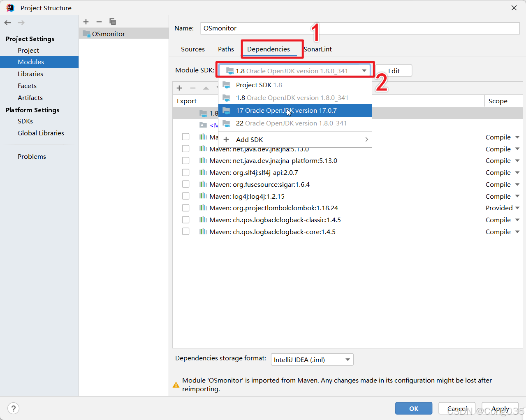Check export for sigar:1.6.4
This screenshot has height=420, width=526.
186,184
